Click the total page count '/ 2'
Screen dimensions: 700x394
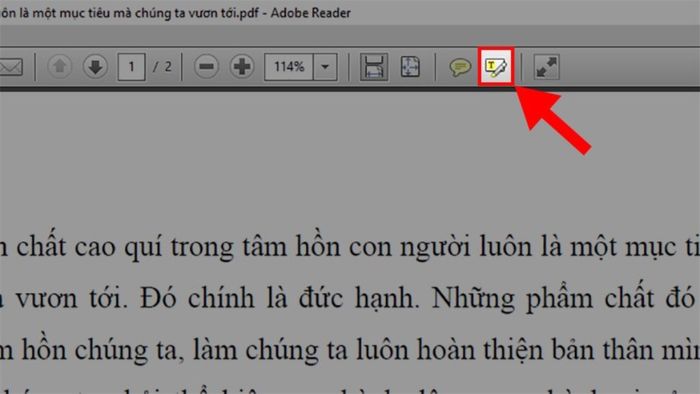162,67
